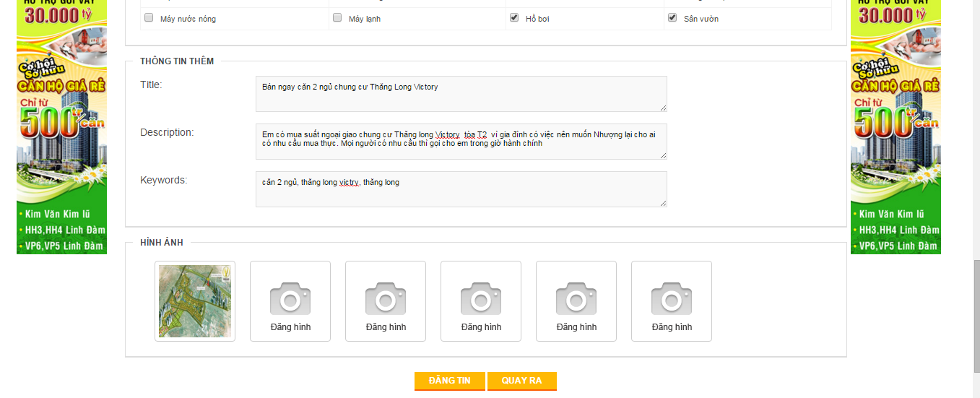Viewport: 980px width, 398px height.
Task: Check the Máy lạnh checkbox
Action: pos(337,17)
